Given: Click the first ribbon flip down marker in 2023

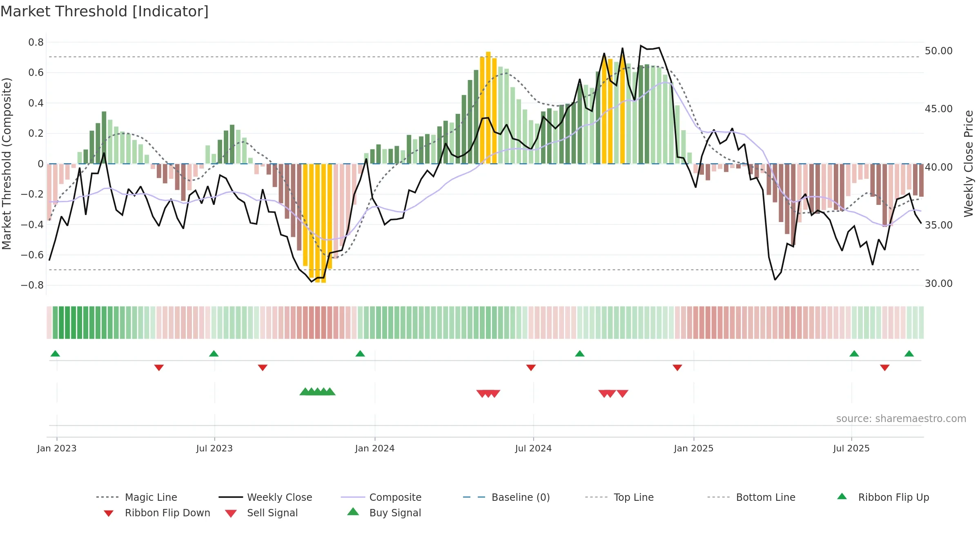Looking at the screenshot, I should tap(159, 368).
